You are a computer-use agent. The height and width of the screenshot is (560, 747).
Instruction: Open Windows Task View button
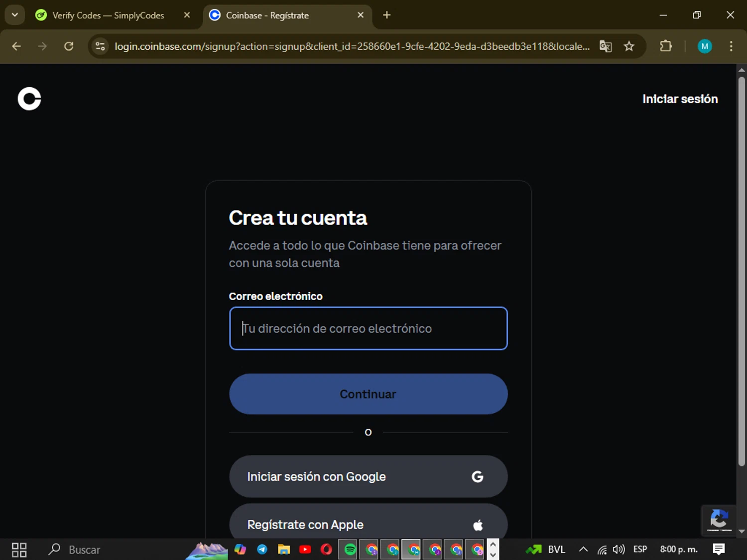click(x=19, y=550)
